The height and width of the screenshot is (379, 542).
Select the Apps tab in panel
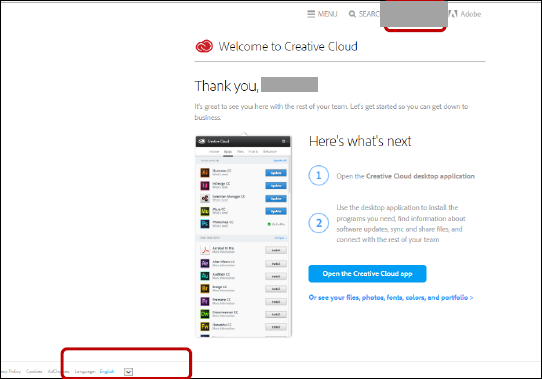pyautogui.click(x=228, y=151)
